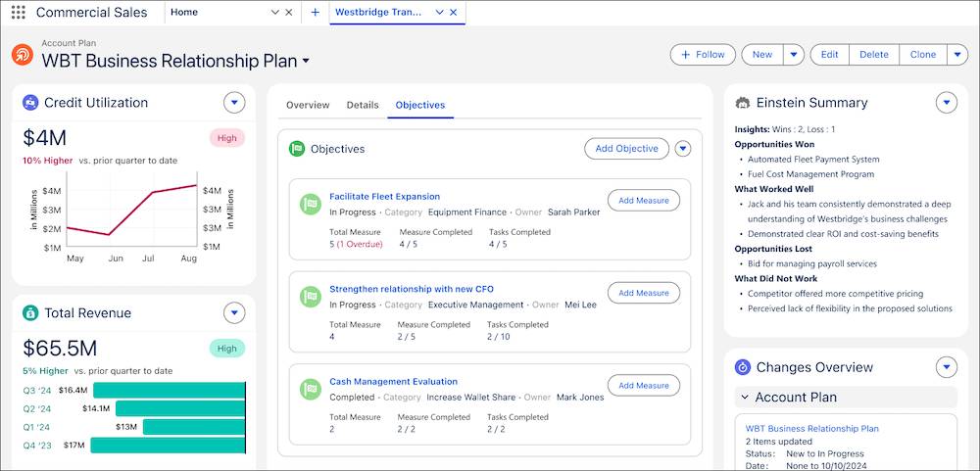Open Facilitate Fleet Expansion objective link
The width and height of the screenshot is (980, 471).
pos(384,196)
